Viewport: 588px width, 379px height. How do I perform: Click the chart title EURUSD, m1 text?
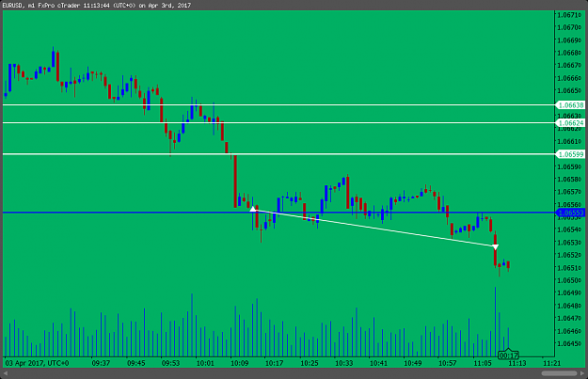[x=18, y=6]
